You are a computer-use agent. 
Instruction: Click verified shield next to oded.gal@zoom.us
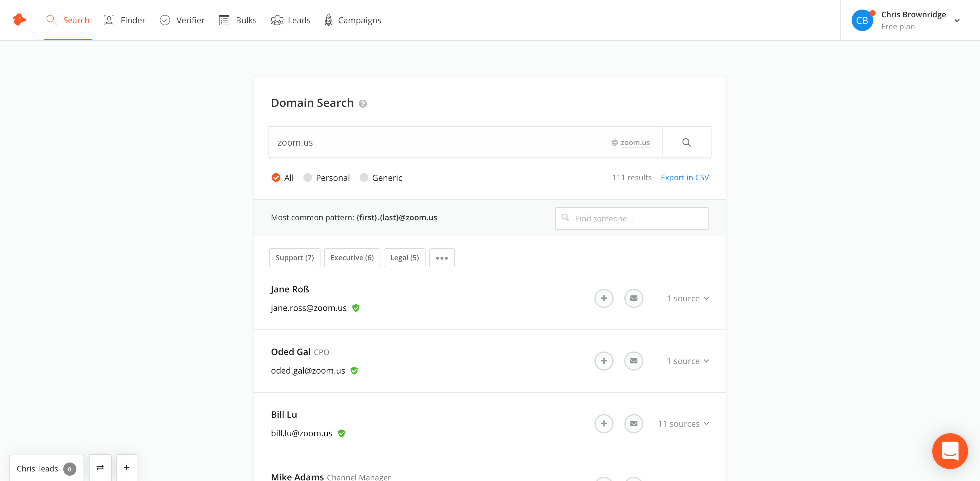[354, 371]
